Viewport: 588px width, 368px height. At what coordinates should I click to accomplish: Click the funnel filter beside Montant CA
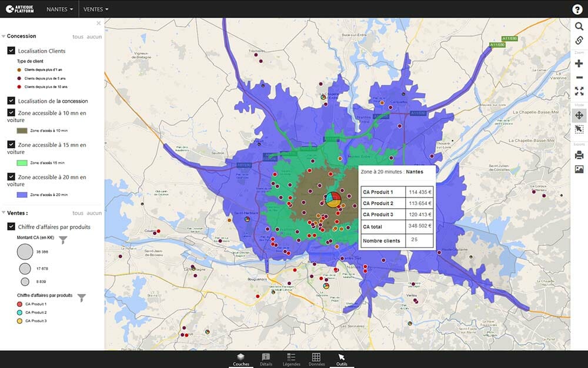63,240
